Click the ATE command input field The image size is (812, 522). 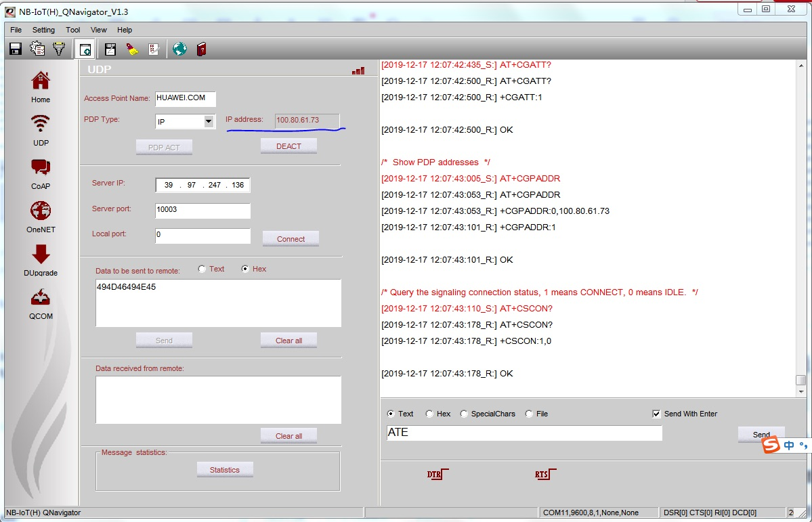click(524, 433)
